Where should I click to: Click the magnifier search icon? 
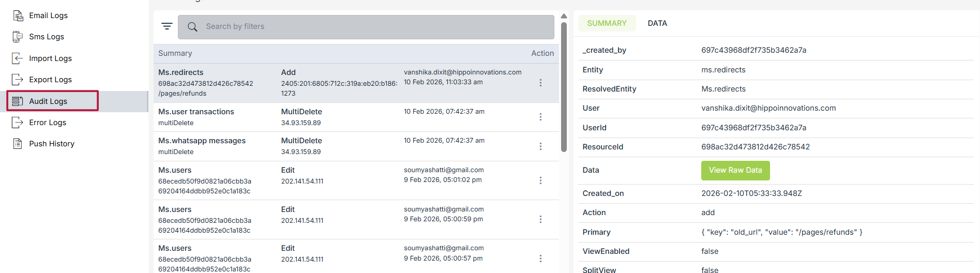[x=192, y=27]
